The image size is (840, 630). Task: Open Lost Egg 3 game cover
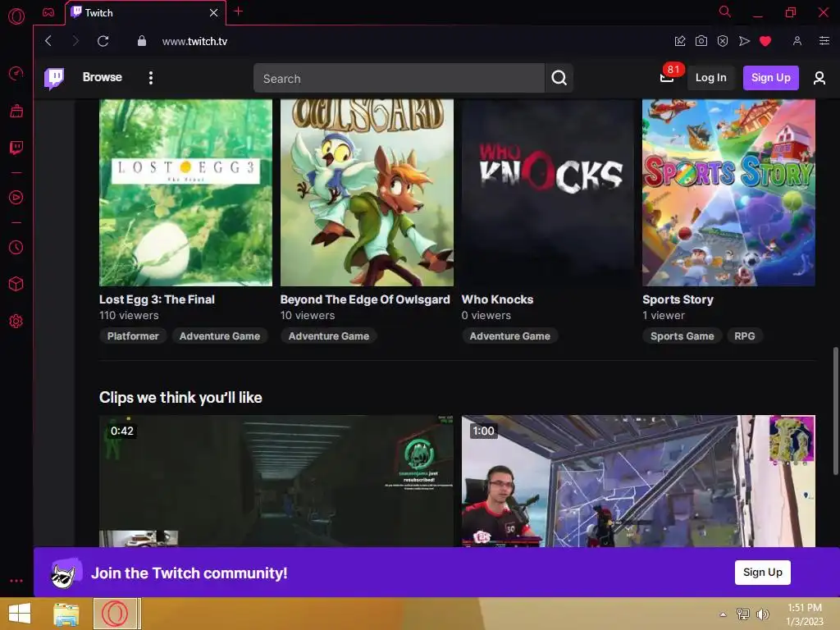[x=185, y=192]
